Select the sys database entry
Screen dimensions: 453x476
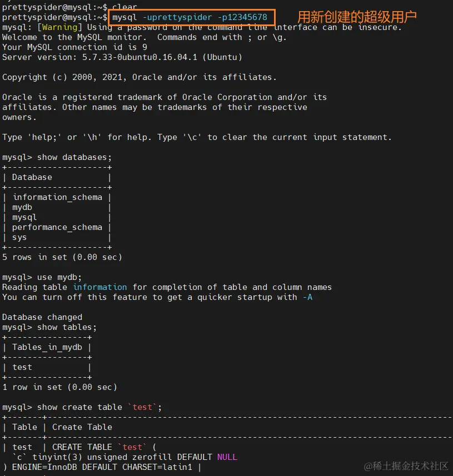click(19, 237)
